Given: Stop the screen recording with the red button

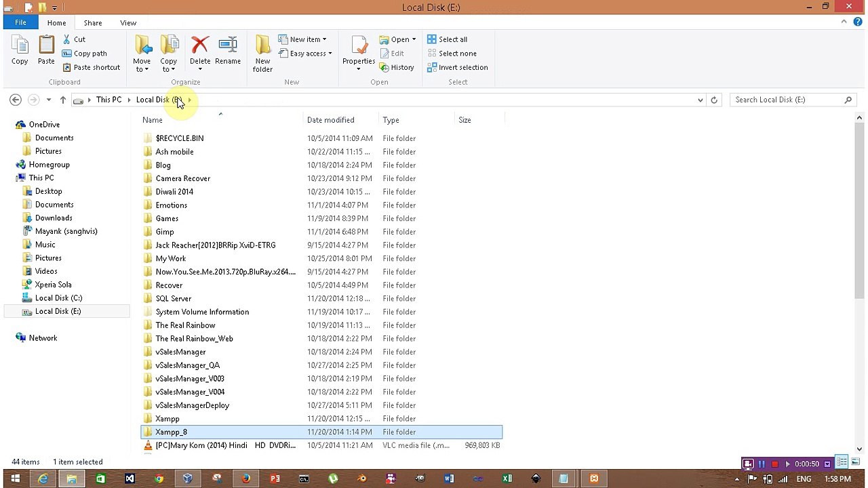Looking at the screenshot, I should click(774, 464).
